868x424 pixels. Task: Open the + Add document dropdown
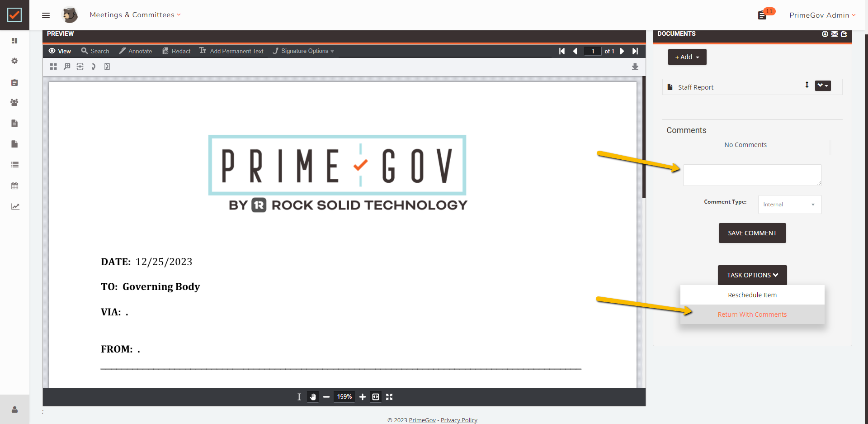(x=687, y=57)
